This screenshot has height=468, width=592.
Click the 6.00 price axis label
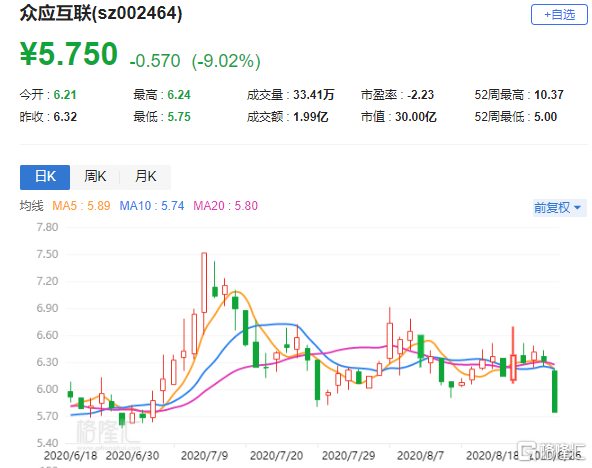[47, 389]
